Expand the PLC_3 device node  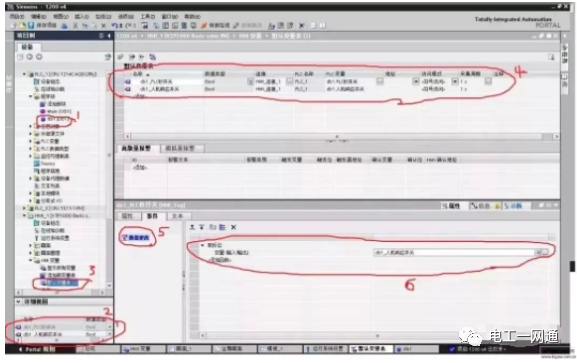pyautogui.click(x=25, y=208)
